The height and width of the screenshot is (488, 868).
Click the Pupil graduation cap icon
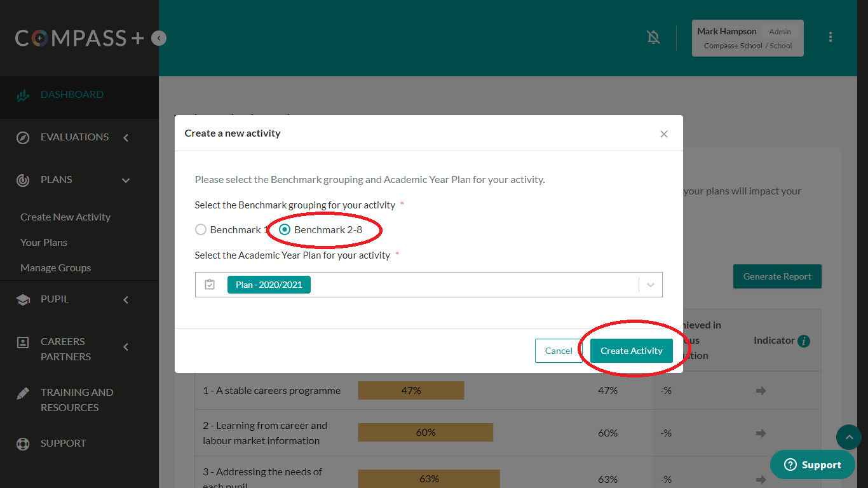point(23,299)
